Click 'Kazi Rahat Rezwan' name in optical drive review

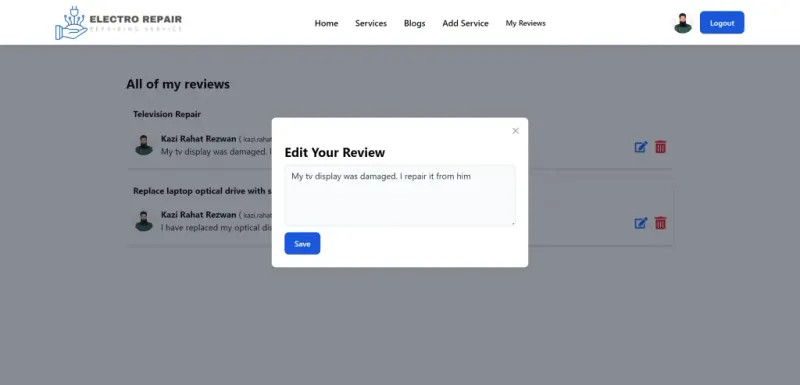coord(198,215)
